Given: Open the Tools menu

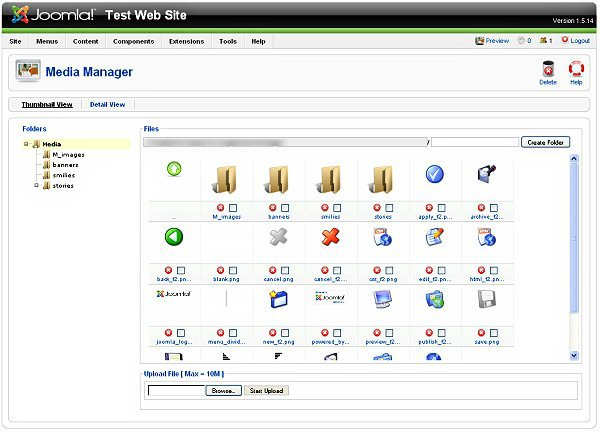Looking at the screenshot, I should coord(228,41).
